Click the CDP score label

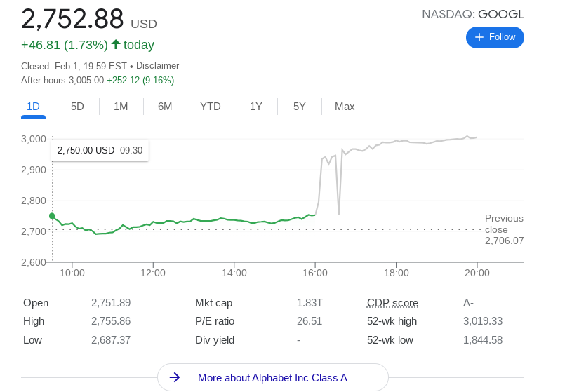pyautogui.click(x=392, y=303)
